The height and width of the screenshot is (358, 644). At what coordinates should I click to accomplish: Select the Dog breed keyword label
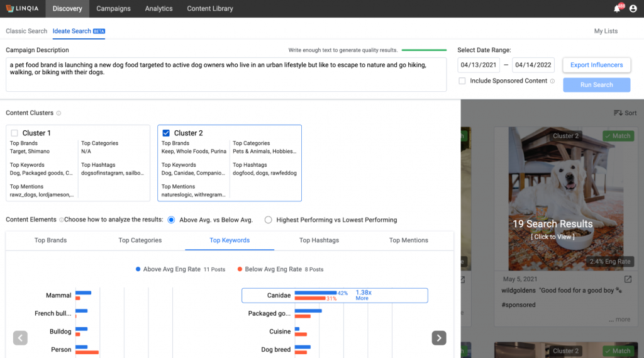(275, 350)
